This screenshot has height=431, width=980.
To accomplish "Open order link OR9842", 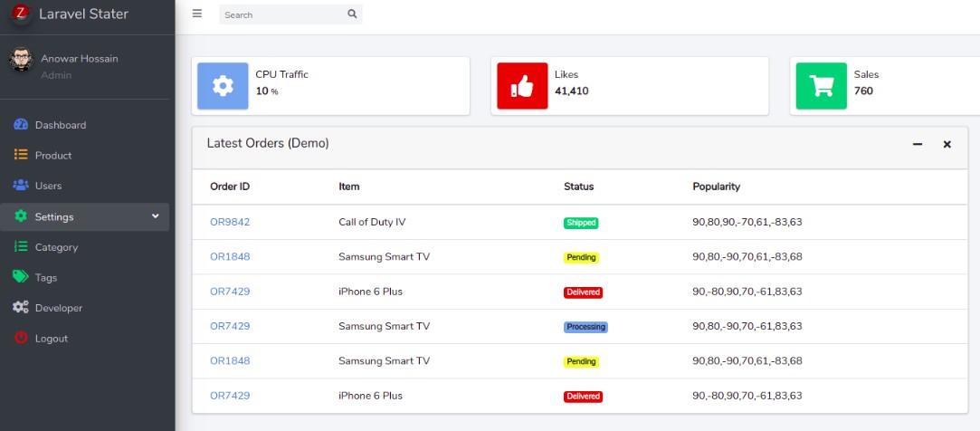I will pos(230,222).
